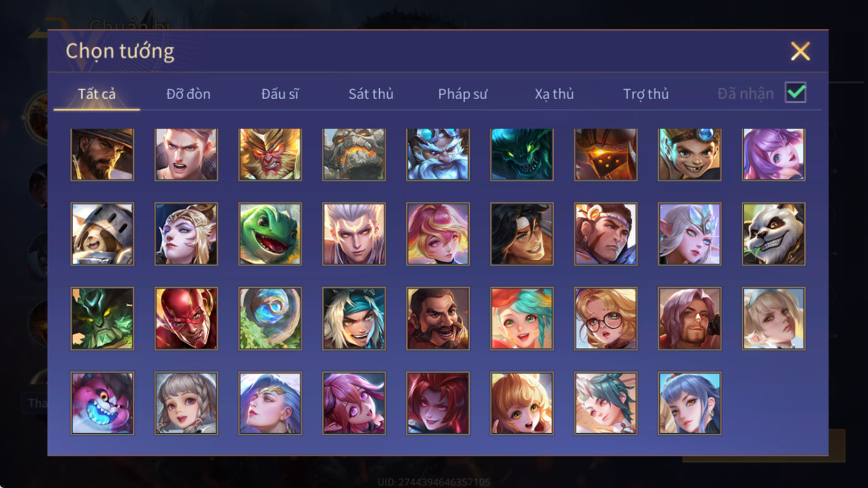This screenshot has width=868, height=488.
Task: Choose the golden Monkey King hero portrait
Action: point(270,154)
